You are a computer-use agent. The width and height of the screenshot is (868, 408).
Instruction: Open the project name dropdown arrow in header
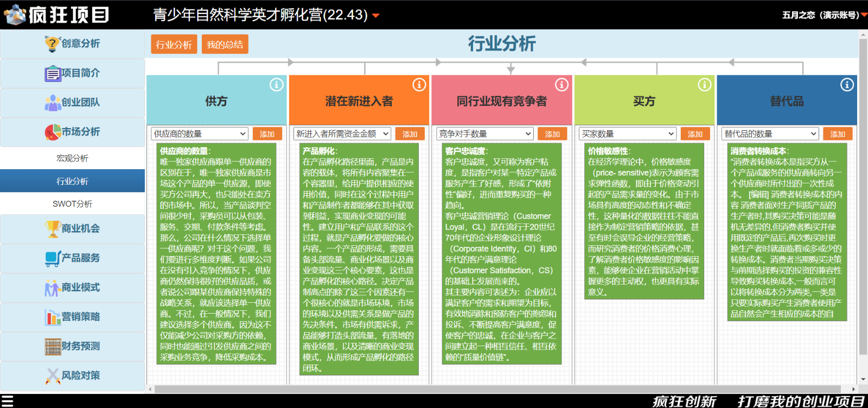click(x=375, y=16)
